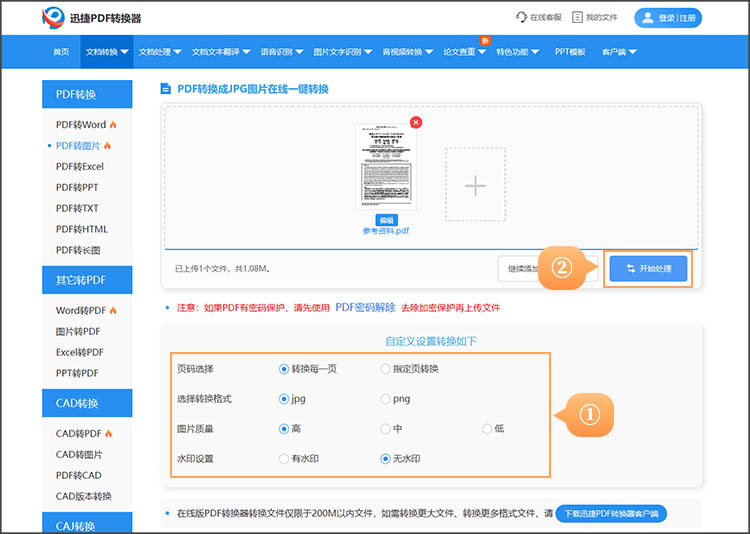This screenshot has width=750, height=534.
Task: Open PDF转Excel from sidebar
Action: pyautogui.click(x=79, y=167)
